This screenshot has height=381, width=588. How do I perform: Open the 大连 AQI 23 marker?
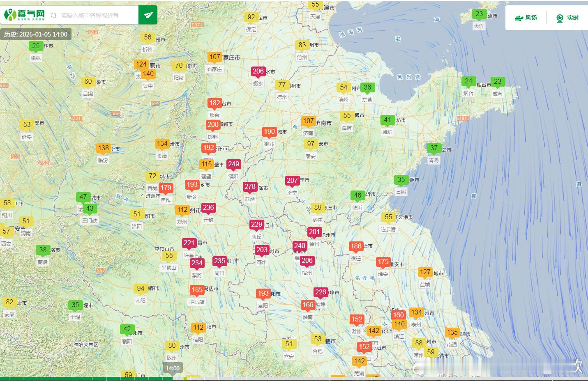point(479,14)
